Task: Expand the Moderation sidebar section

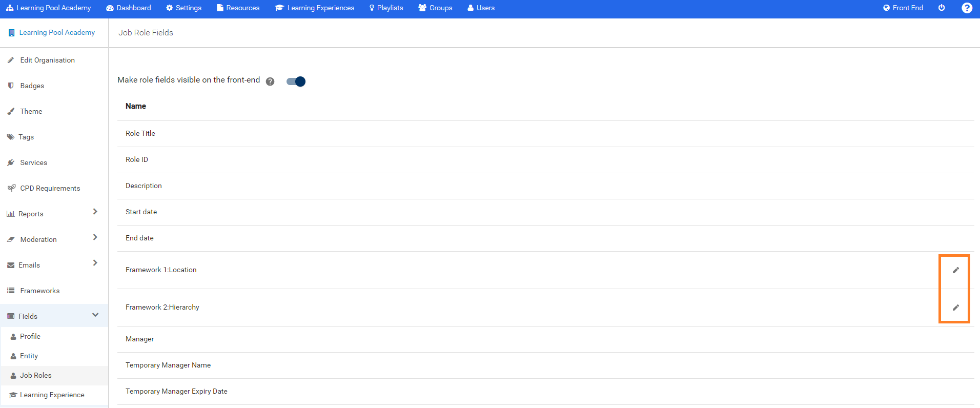Action: [x=95, y=237]
